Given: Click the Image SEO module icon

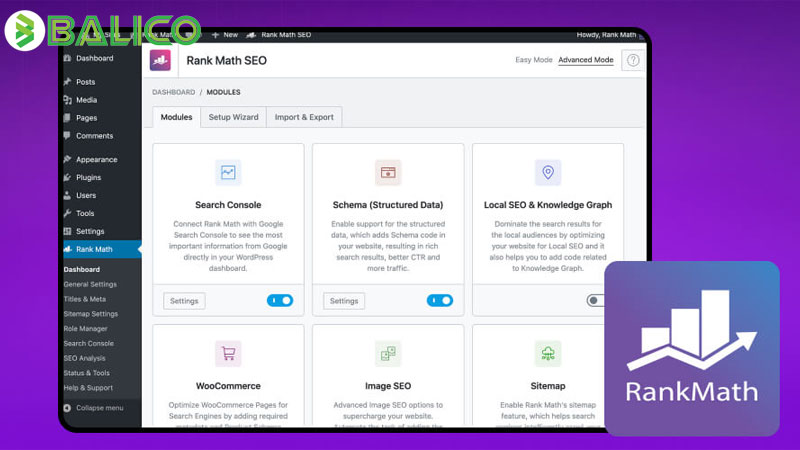Looking at the screenshot, I should pos(388,354).
